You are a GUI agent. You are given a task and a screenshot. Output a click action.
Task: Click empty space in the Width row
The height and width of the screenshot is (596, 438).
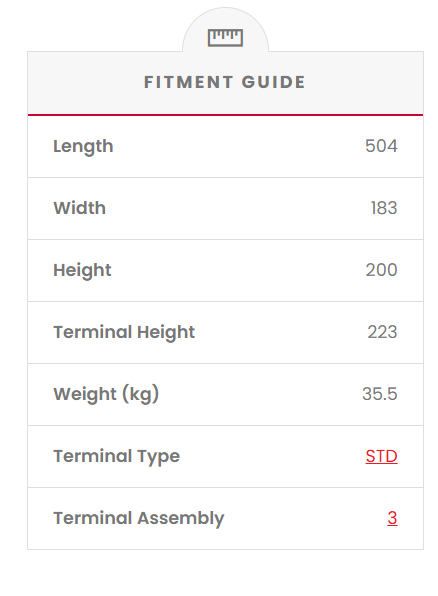(x=236, y=208)
